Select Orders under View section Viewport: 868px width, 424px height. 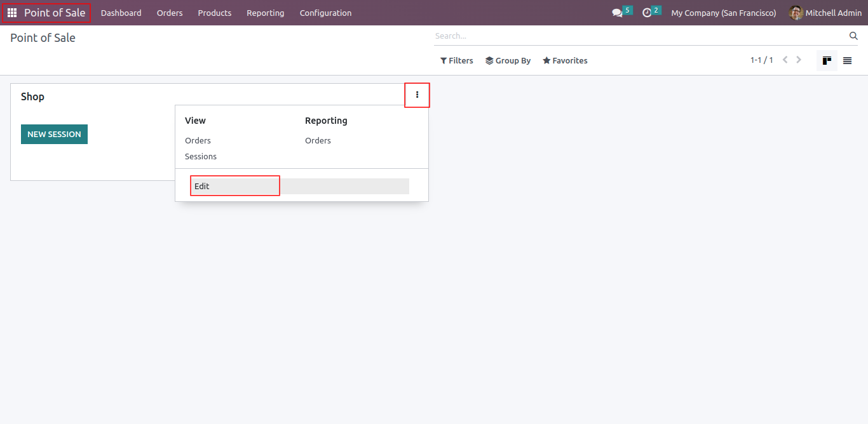coord(198,140)
